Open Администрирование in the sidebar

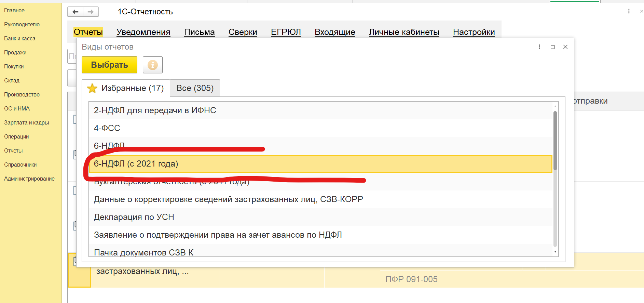click(x=29, y=179)
